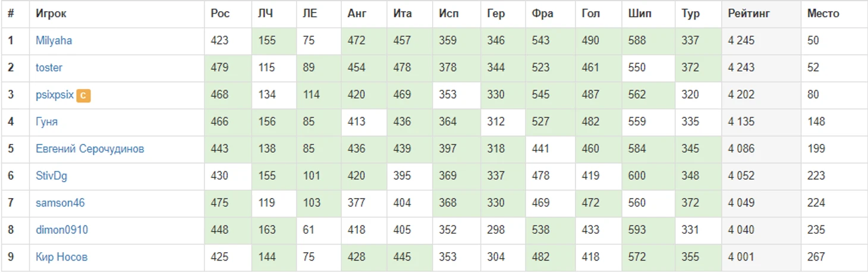The width and height of the screenshot is (868, 273).
Task: Open dimon0910 player profile
Action: tap(62, 230)
